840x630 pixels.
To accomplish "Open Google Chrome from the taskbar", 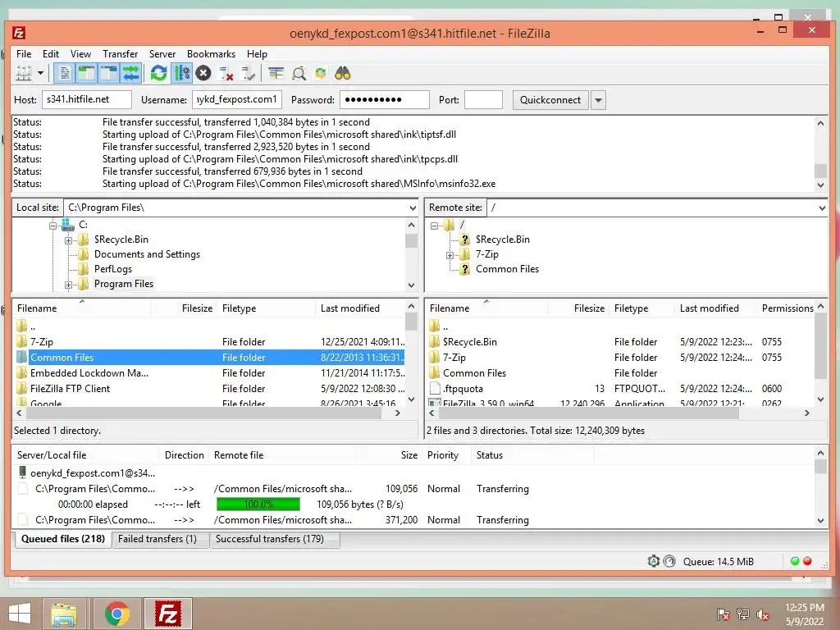I will [x=117, y=614].
